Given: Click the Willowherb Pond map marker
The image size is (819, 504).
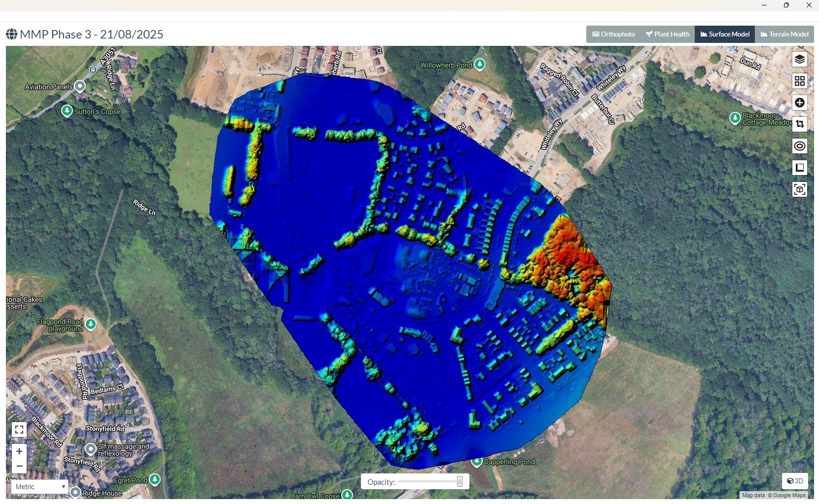Looking at the screenshot, I should tap(480, 64).
